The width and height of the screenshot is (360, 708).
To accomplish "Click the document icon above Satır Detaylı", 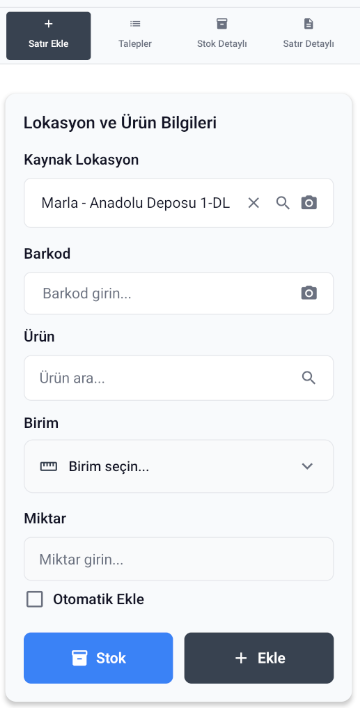I will [309, 23].
